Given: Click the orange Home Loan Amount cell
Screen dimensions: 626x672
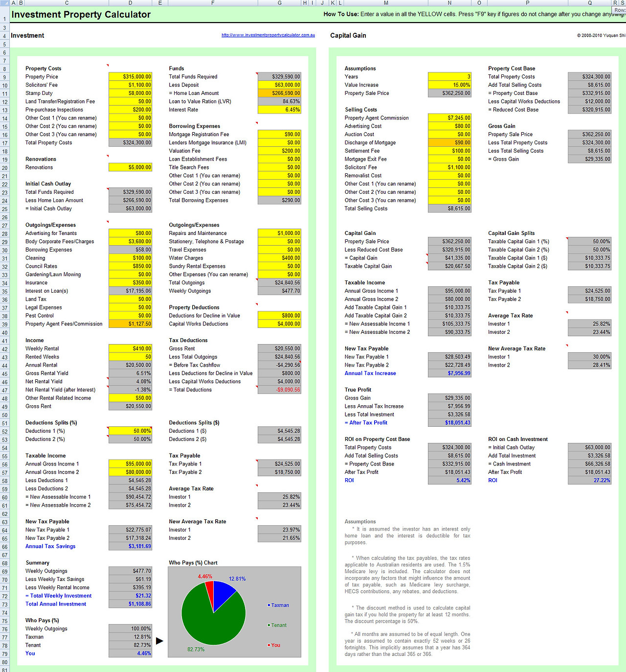Looking at the screenshot, I should tap(279, 93).
